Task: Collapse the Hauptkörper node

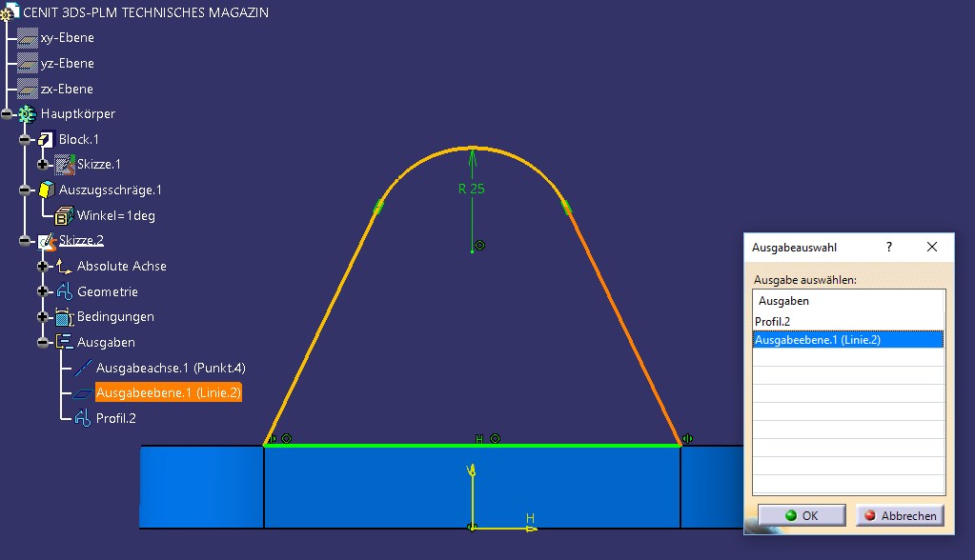Action: pos(7,113)
